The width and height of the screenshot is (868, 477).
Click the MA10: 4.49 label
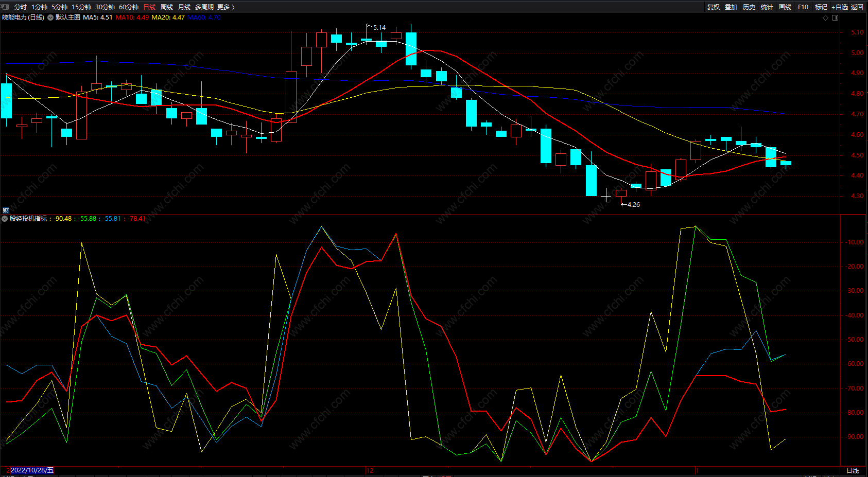pos(132,17)
